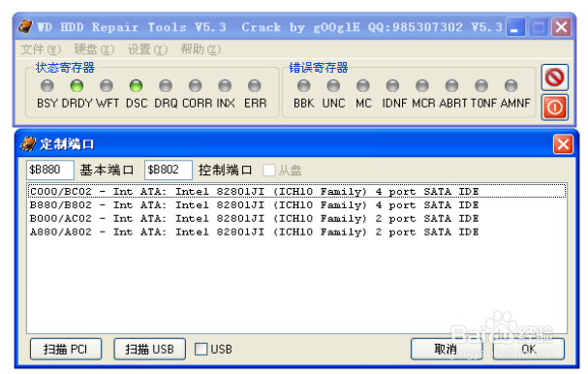
Task: Click the red prohibition stop icon
Action: coord(555,78)
